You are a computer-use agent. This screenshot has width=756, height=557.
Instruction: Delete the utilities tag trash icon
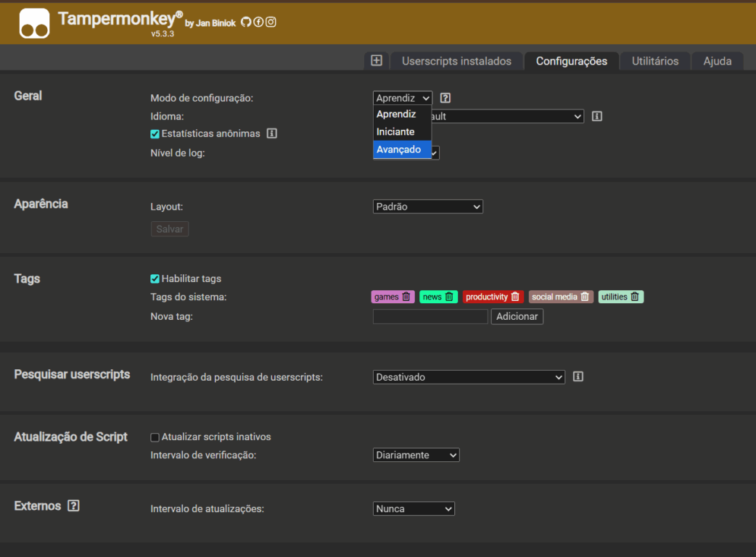pos(635,297)
